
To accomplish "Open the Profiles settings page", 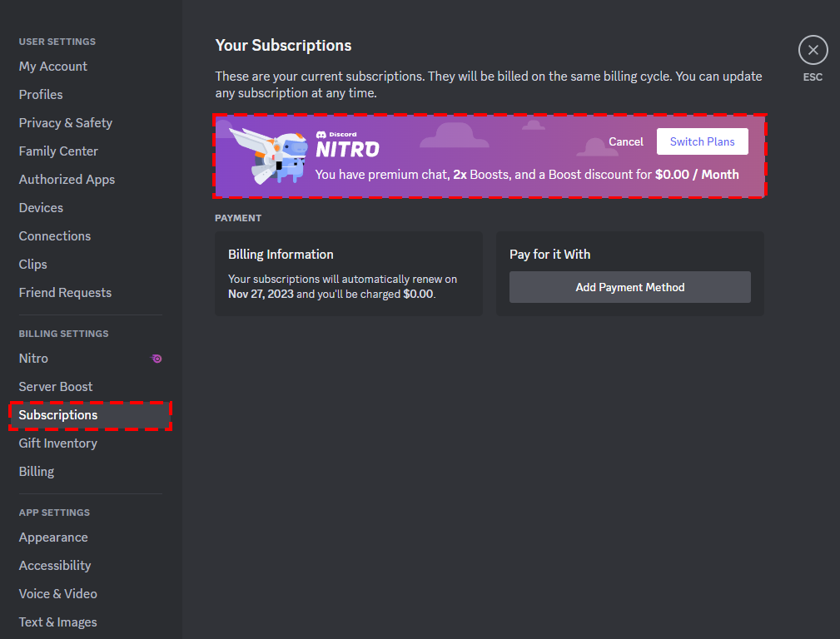I will 40,94.
